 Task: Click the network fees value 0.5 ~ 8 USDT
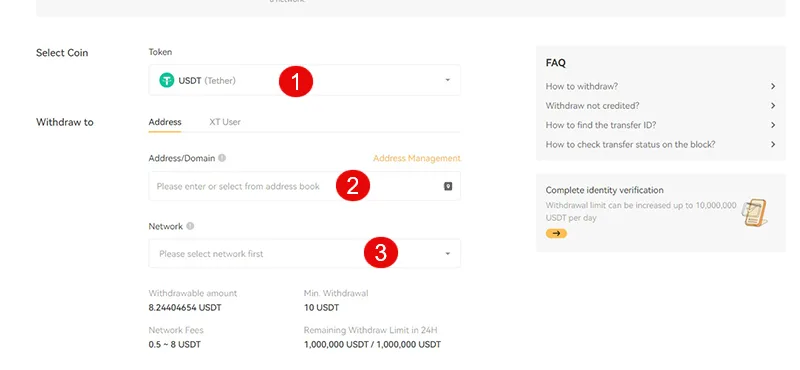[x=174, y=344]
